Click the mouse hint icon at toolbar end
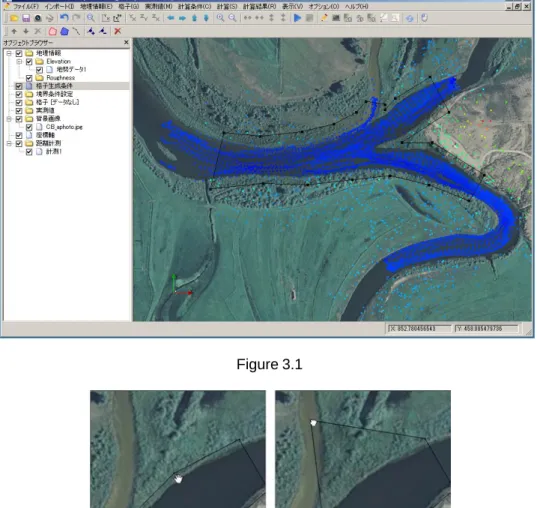 tap(424, 18)
